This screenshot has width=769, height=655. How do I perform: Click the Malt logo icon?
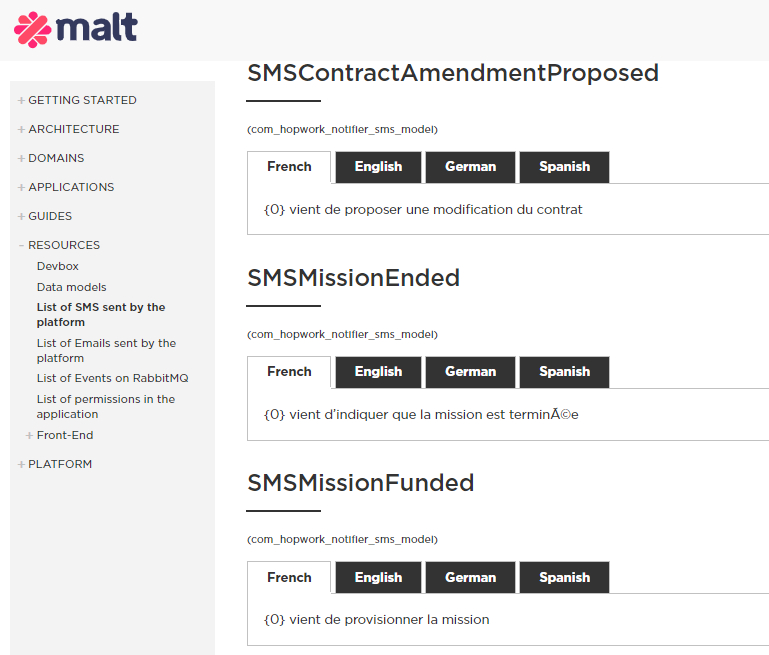point(32,28)
